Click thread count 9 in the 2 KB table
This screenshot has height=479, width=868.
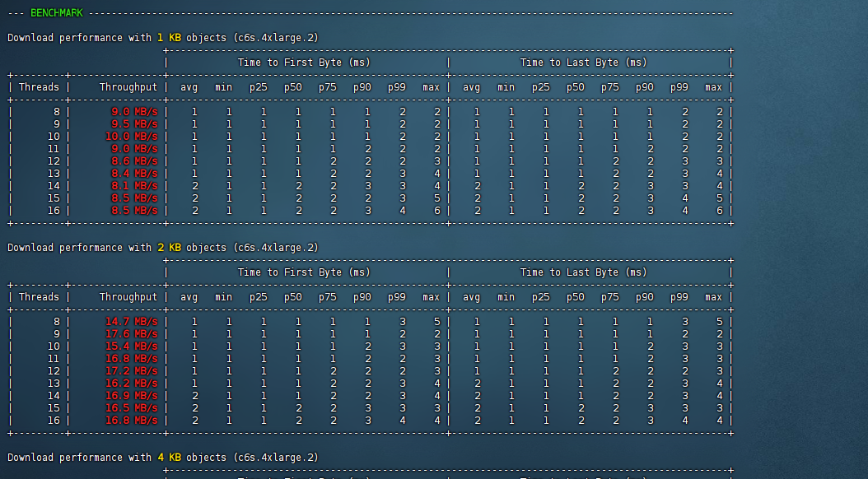57,333
